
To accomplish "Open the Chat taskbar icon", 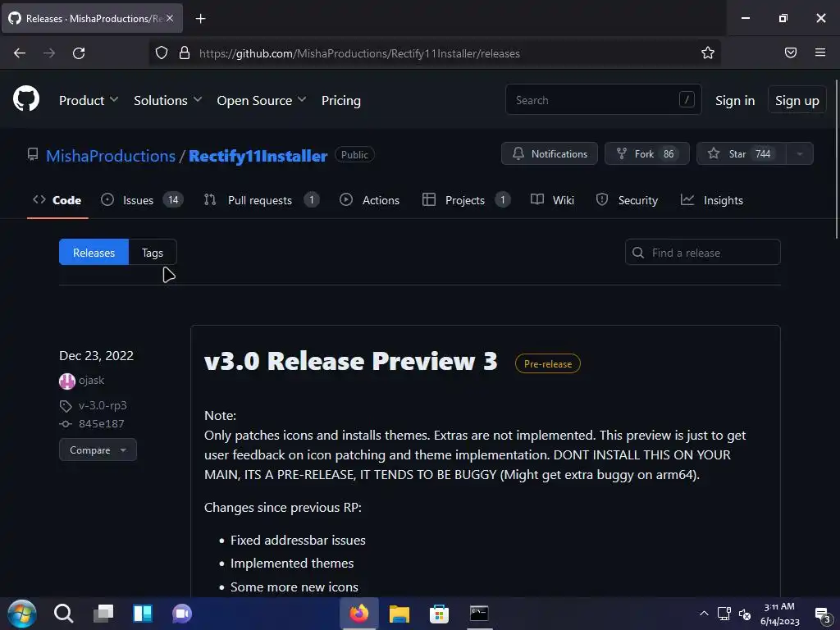I will point(182,614).
